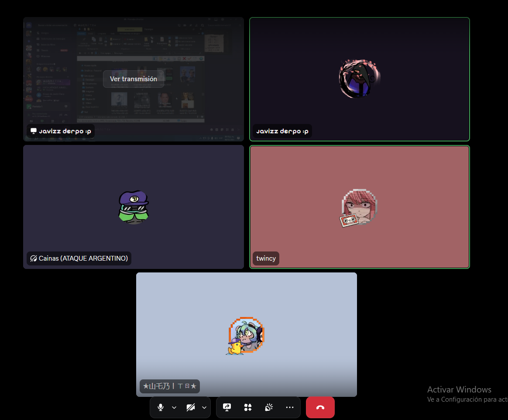Expand camera options dropdown arrow
The height and width of the screenshot is (420, 508).
204,407
